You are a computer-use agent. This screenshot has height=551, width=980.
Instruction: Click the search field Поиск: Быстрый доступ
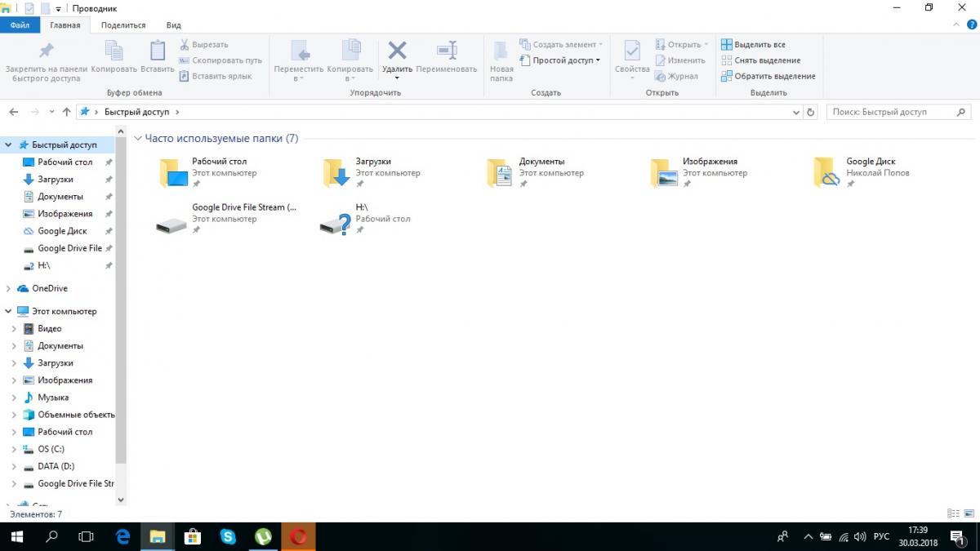tap(890, 112)
